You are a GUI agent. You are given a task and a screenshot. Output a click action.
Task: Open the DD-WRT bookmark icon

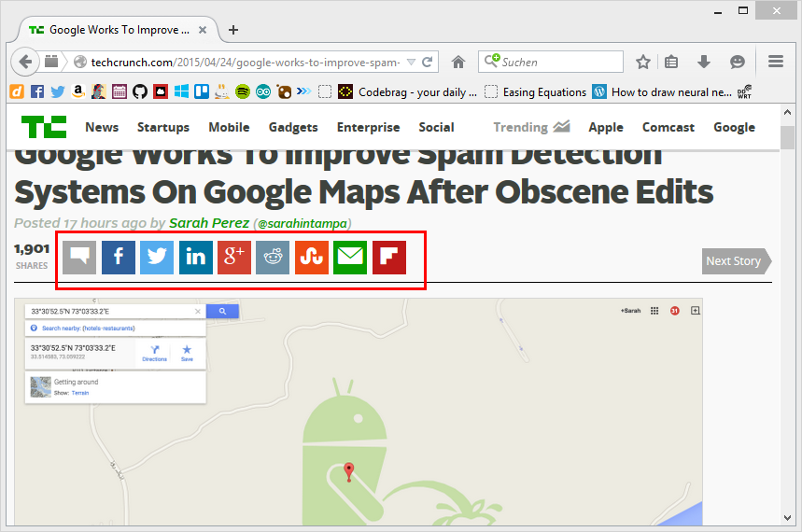[745, 92]
